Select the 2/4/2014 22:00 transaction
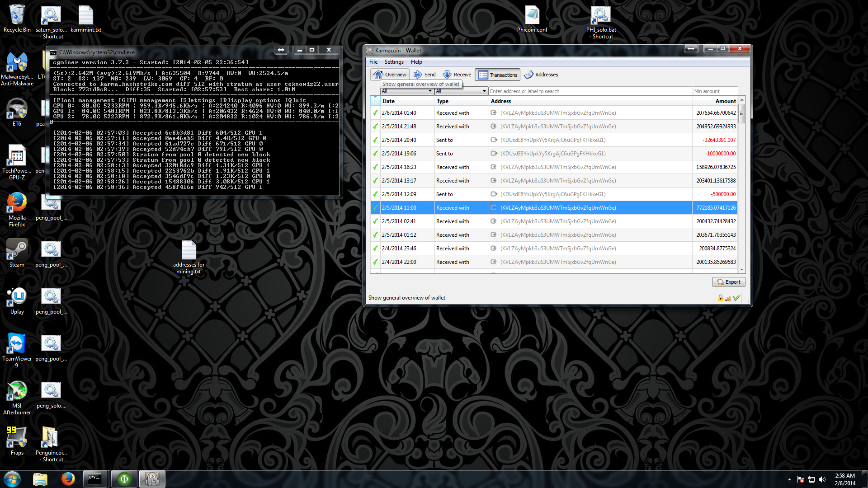 pos(554,262)
